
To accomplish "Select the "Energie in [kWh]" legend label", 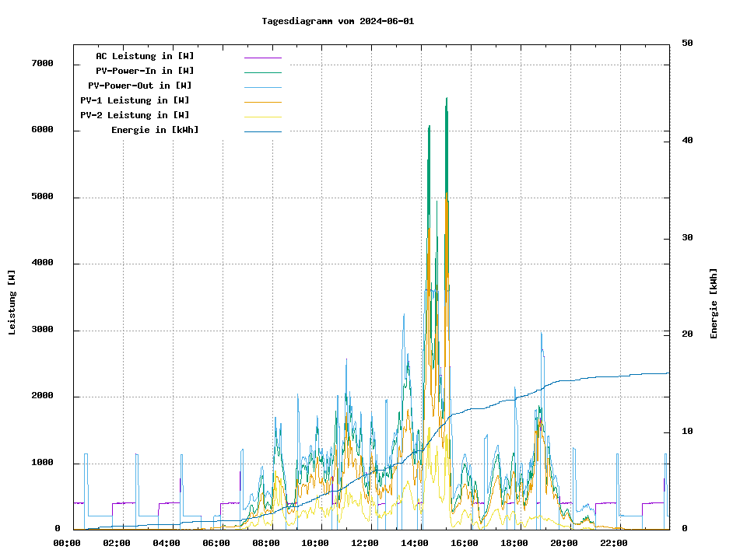I will coord(155,130).
